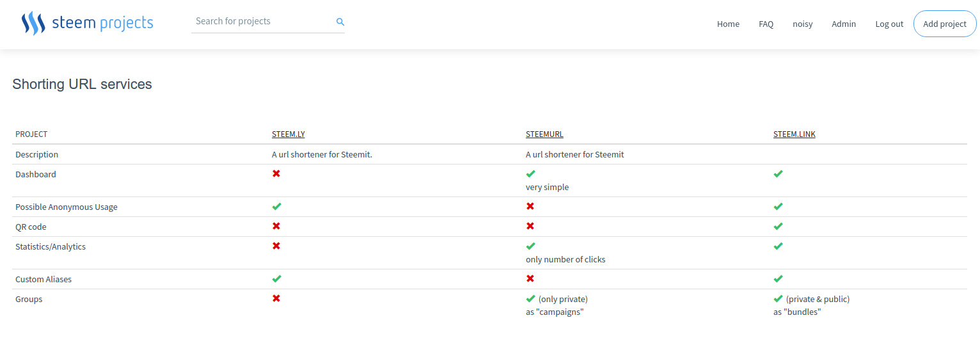Open the FAQ page
Screen dimensions: 980x352
[766, 24]
